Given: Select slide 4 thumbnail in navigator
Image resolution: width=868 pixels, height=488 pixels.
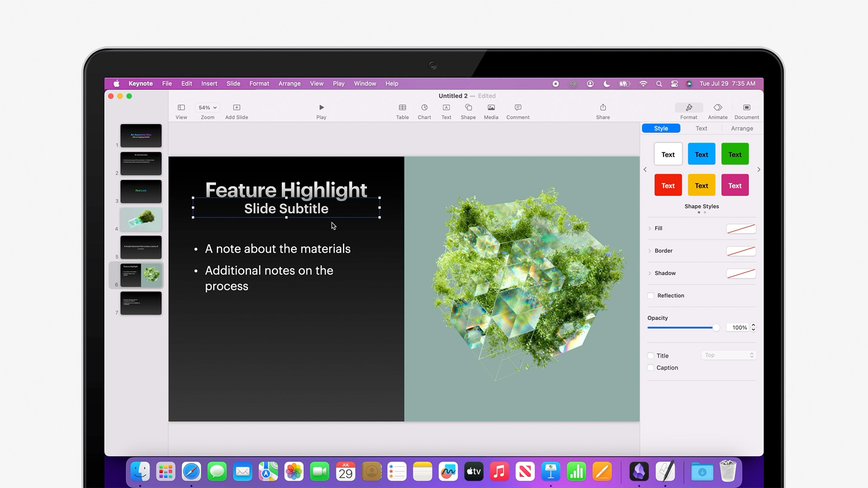Looking at the screenshot, I should pos(141,219).
